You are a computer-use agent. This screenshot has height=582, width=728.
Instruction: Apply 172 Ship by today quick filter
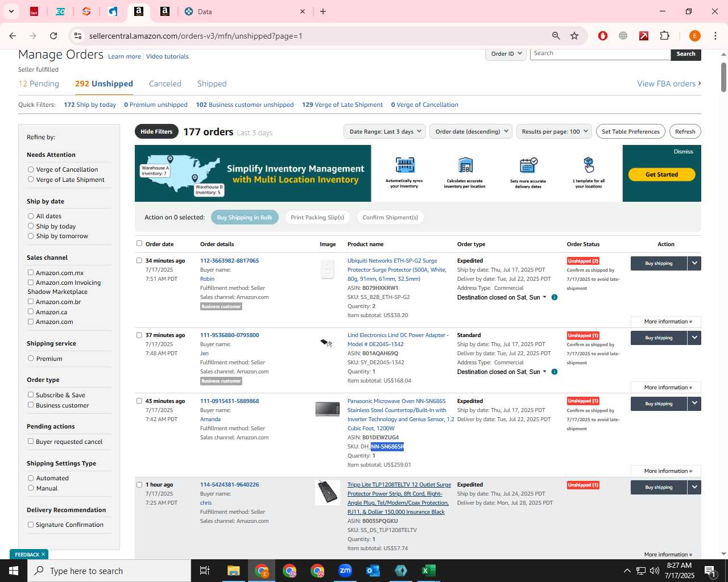tap(90, 105)
